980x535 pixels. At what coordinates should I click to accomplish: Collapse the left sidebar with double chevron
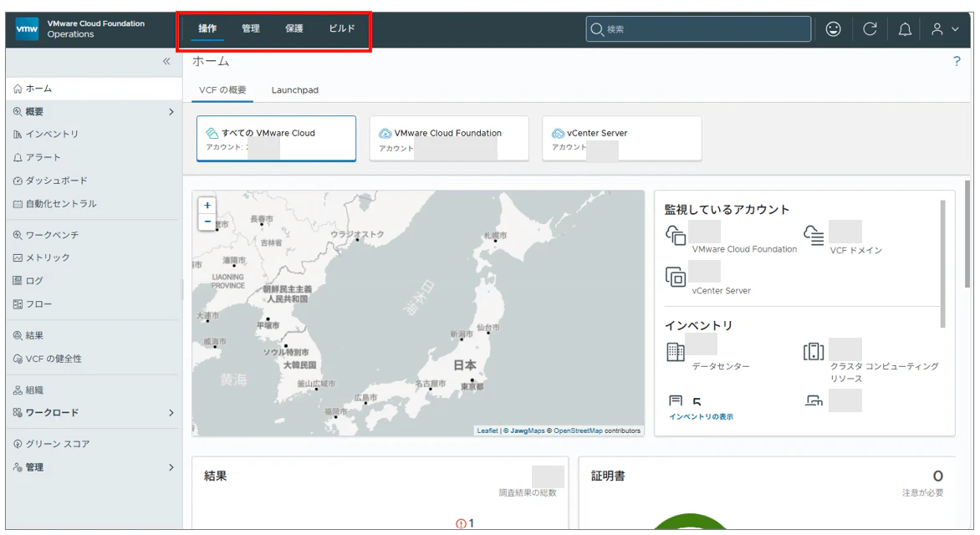[x=166, y=61]
